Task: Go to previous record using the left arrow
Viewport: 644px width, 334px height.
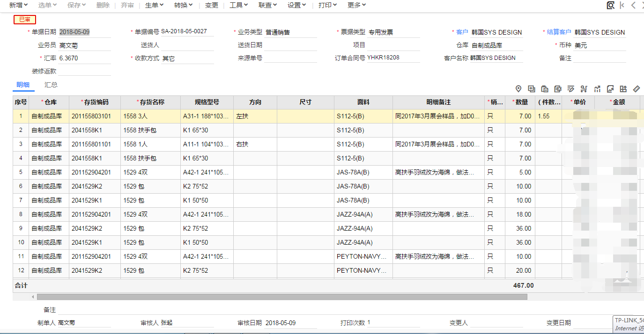Action: [633, 5]
